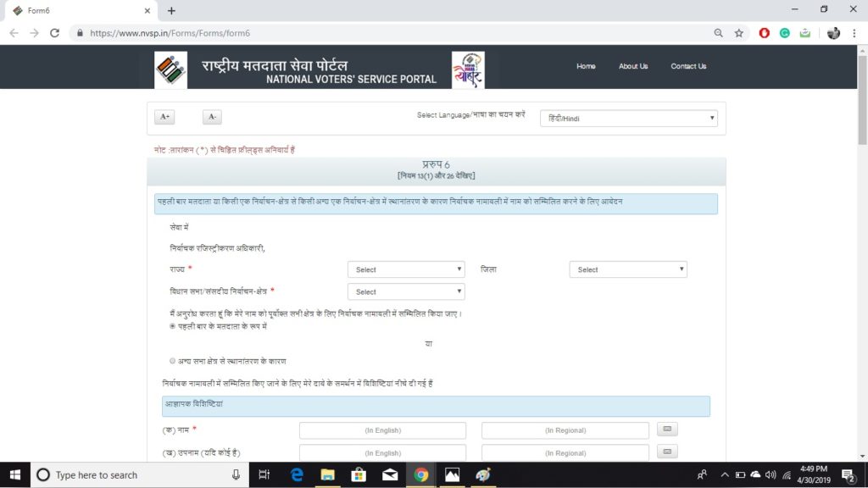Decrease font size with A- button
Screen dimensions: 868x488
point(212,117)
